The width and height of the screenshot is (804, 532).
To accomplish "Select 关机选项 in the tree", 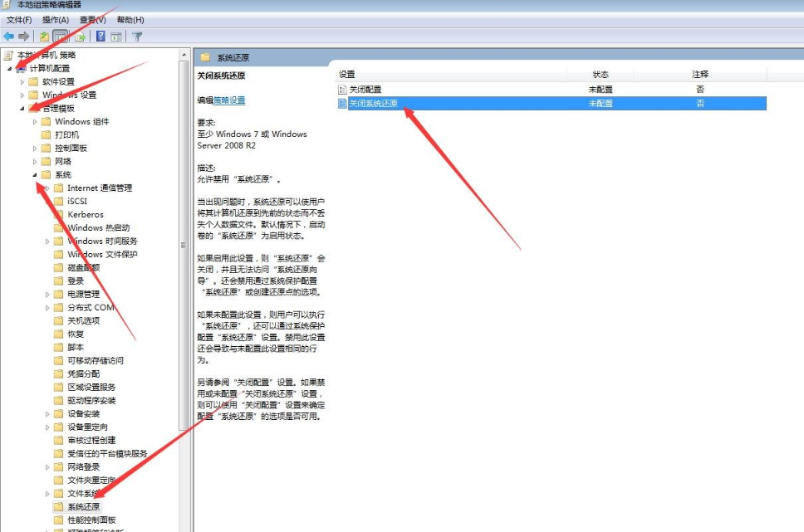I will click(84, 321).
